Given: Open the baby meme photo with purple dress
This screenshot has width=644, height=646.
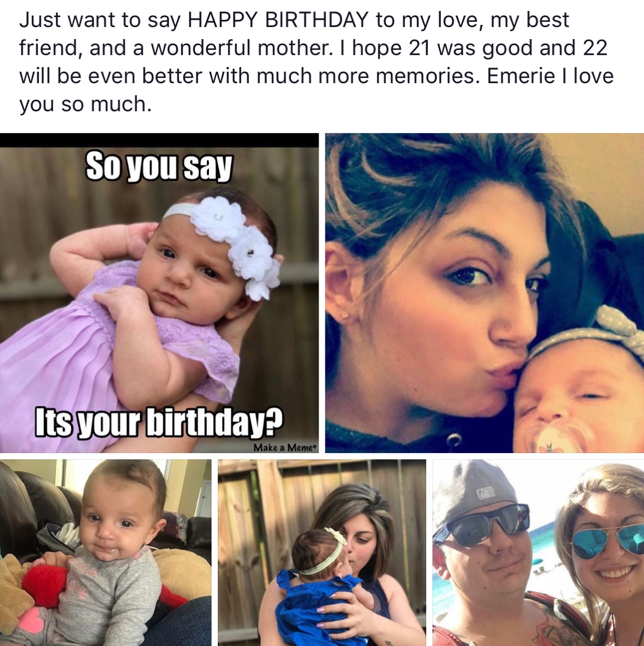Looking at the screenshot, I should pyautogui.click(x=159, y=293).
